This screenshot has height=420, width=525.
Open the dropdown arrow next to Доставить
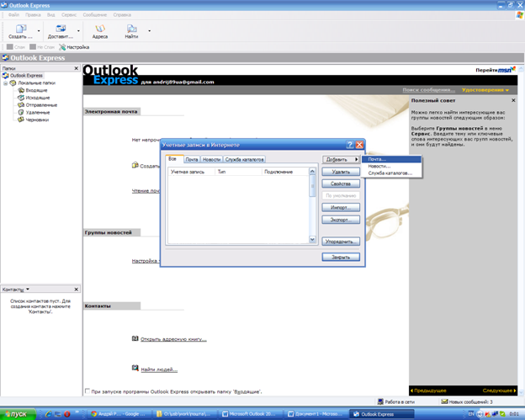point(79,31)
